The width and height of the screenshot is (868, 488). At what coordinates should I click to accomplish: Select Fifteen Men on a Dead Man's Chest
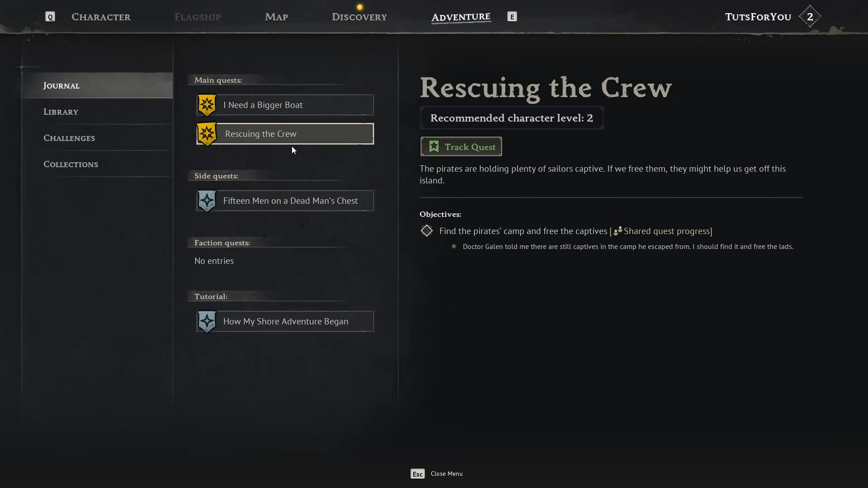point(285,201)
